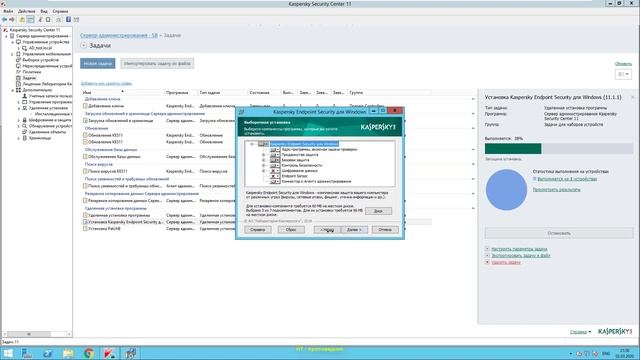Expand Контроль безопасности in installer tree

point(264,165)
